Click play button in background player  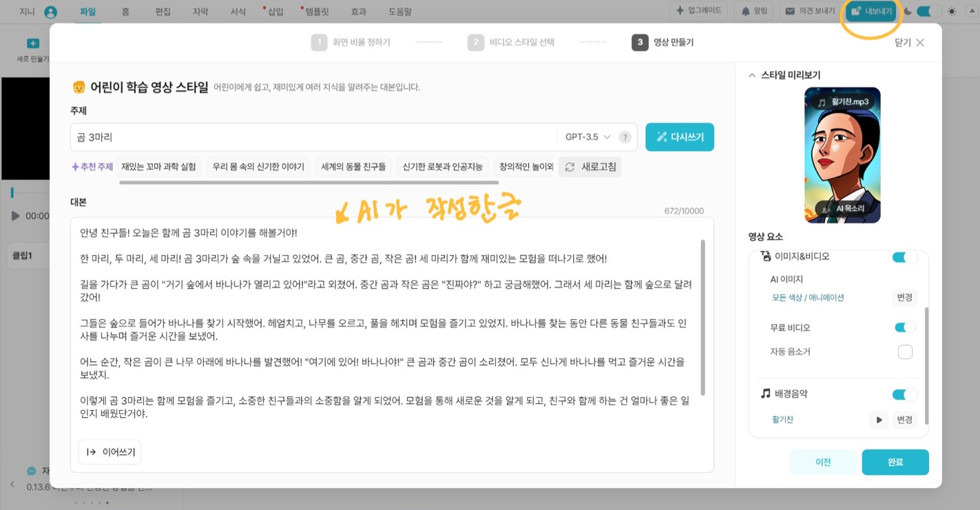(x=15, y=216)
